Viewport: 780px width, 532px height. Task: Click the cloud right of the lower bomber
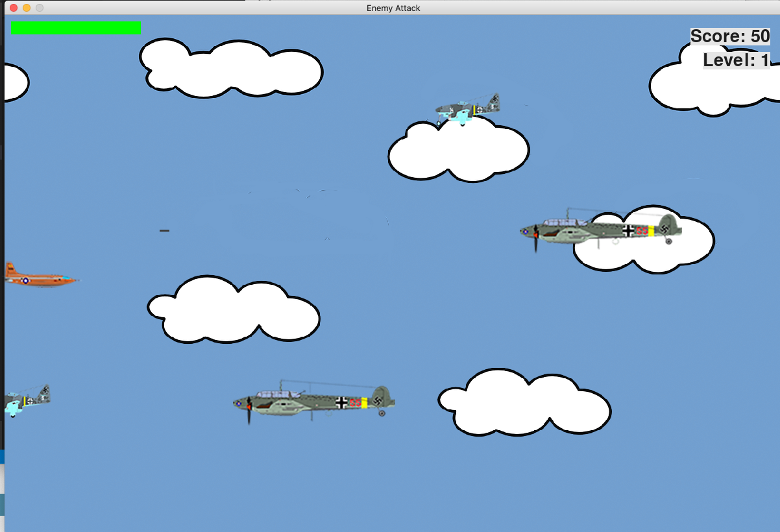click(524, 404)
